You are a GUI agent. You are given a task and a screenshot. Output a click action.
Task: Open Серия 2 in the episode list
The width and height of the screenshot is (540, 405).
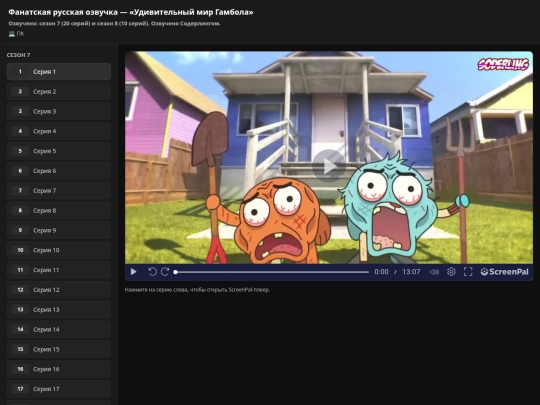59,92
